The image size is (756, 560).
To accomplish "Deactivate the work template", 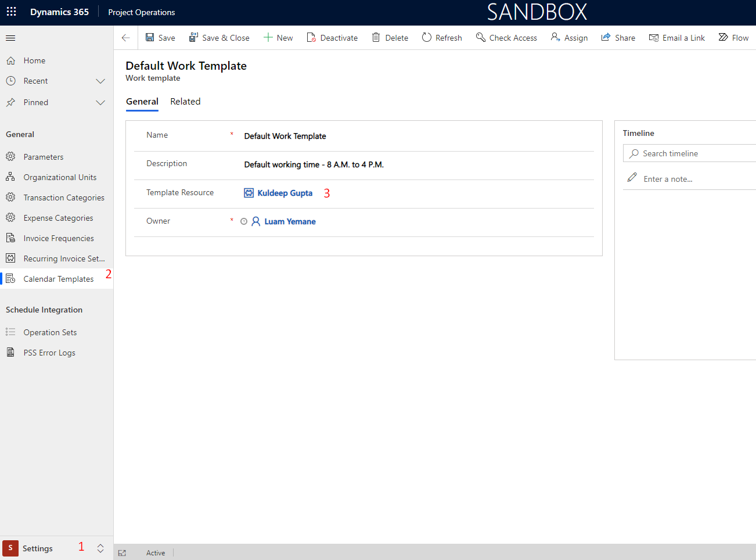I will [x=332, y=38].
